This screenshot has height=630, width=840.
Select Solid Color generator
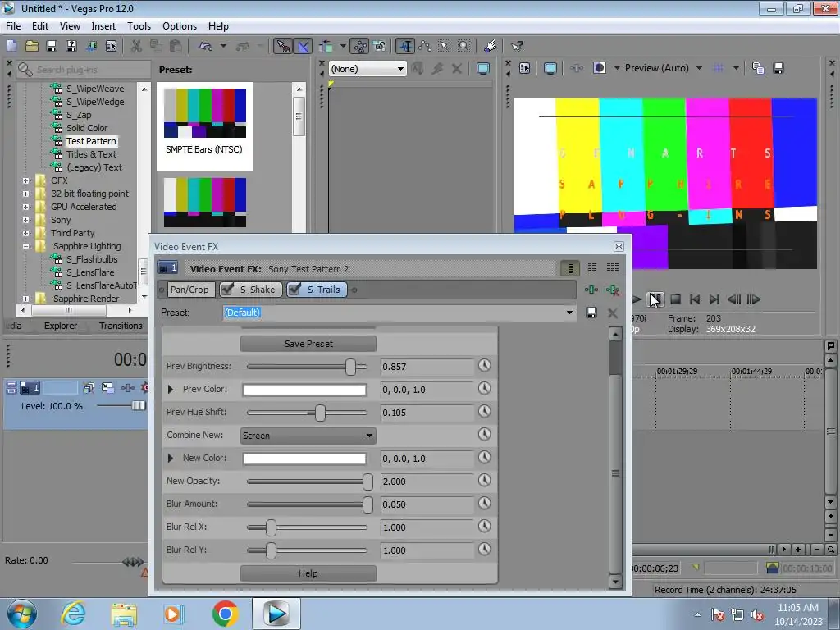[87, 128]
